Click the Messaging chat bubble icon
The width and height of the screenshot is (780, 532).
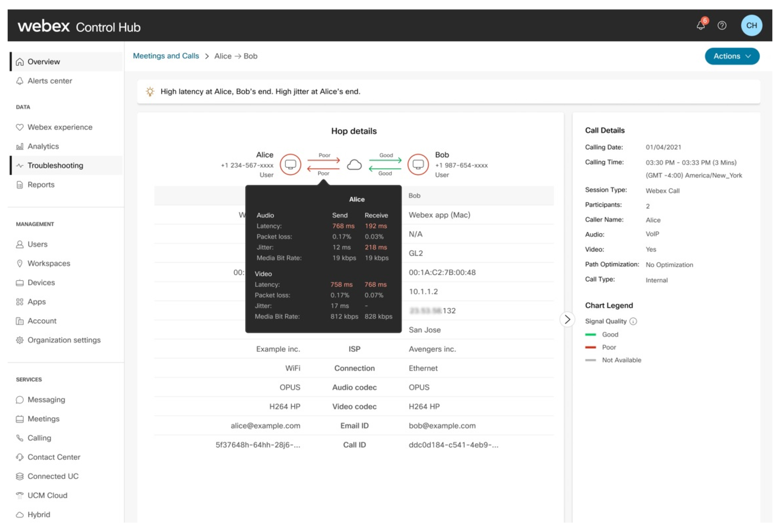20,400
